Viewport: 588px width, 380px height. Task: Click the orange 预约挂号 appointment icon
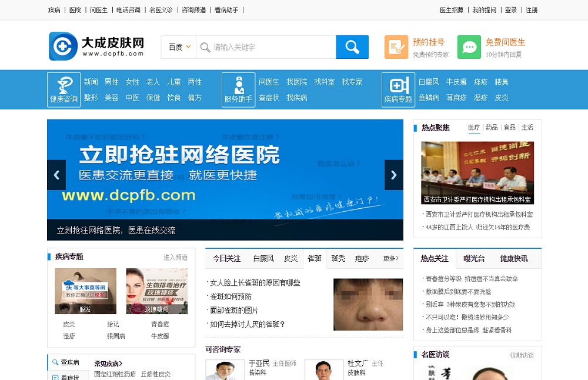[x=396, y=47]
